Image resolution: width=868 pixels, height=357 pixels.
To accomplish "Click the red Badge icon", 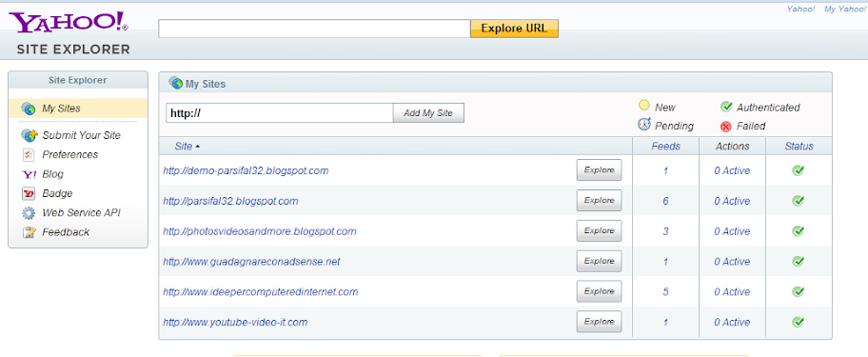I will [x=29, y=193].
